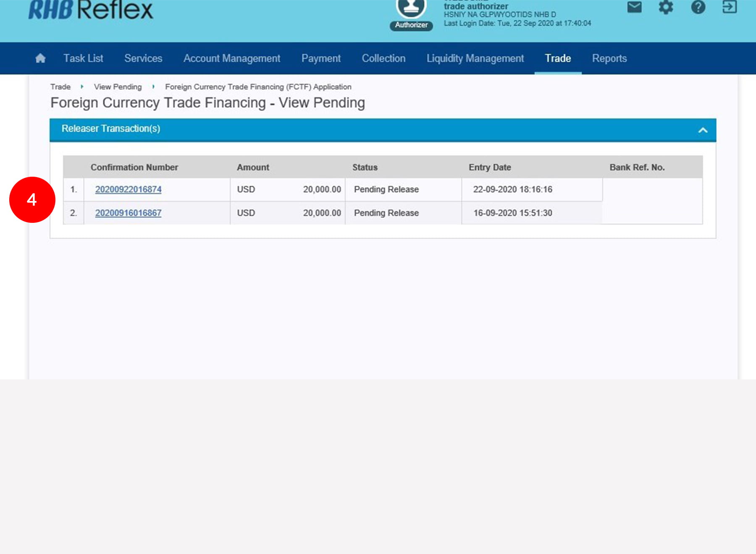This screenshot has height=554, width=756.
Task: Click the View Pending breadcrumb
Action: click(118, 87)
